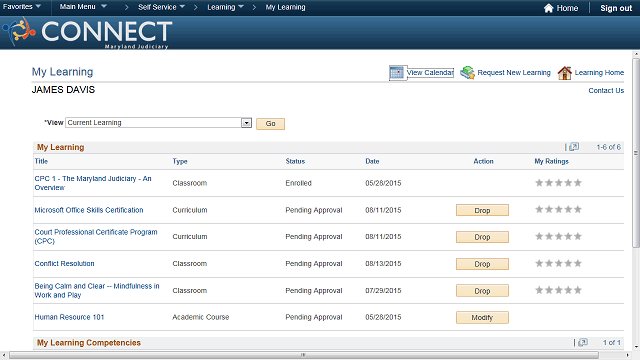
Task: Open Court Professional Certificate Program (CPC) title
Action: (96, 236)
